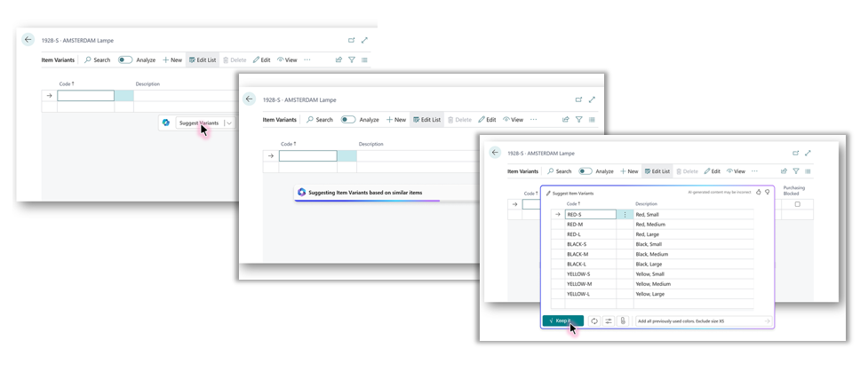Switch list layout in front-right window

[808, 171]
